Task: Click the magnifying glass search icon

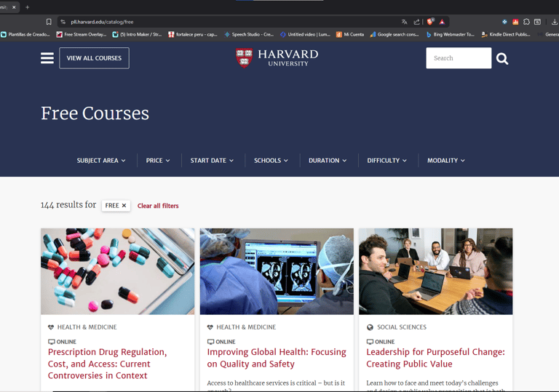Action: tap(502, 58)
